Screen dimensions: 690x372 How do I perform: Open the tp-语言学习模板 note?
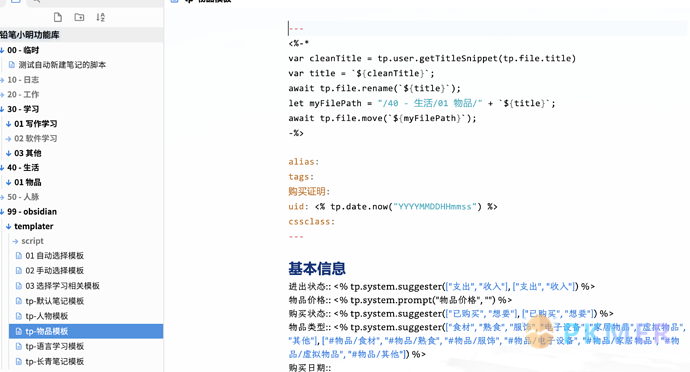tap(55, 346)
